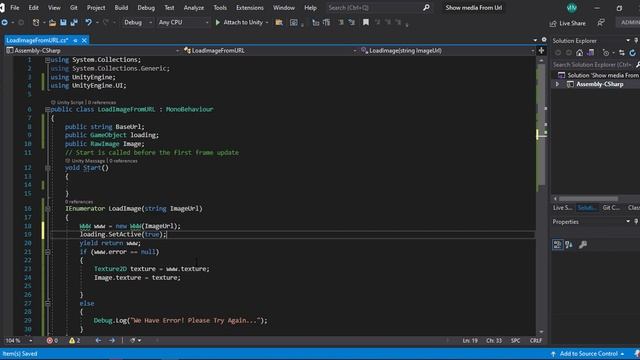Collapse the LoadImage method outlining box

pyautogui.click(x=47, y=209)
